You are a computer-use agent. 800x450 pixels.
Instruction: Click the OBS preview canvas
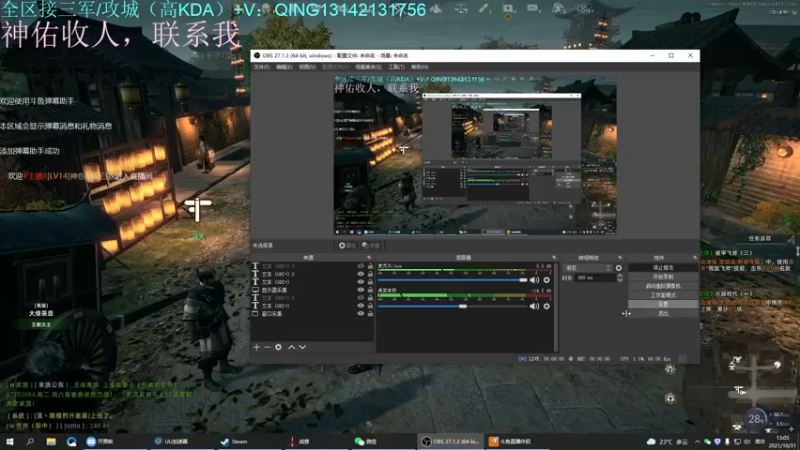(474, 155)
